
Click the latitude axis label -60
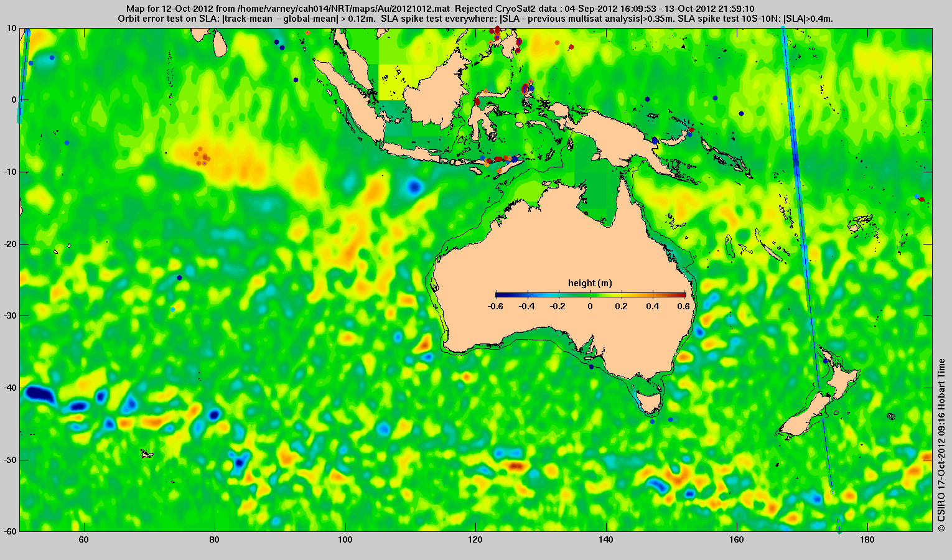coord(9,531)
